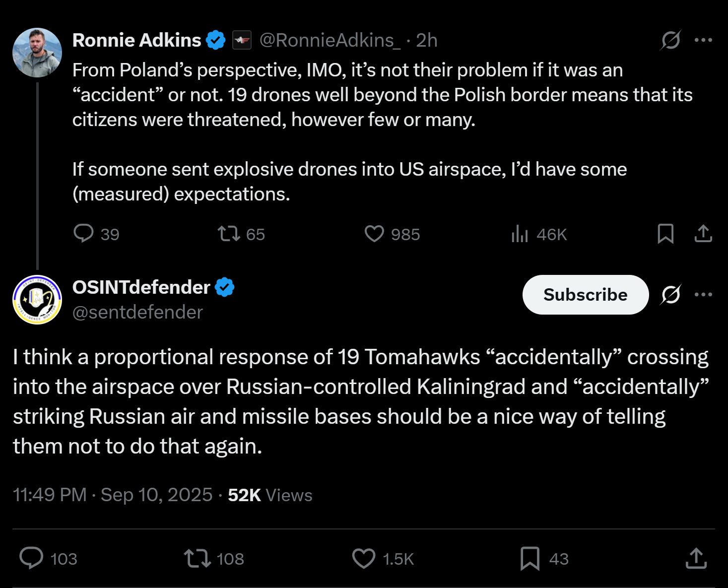Bookmark OSINTdefender's post

tap(530, 558)
